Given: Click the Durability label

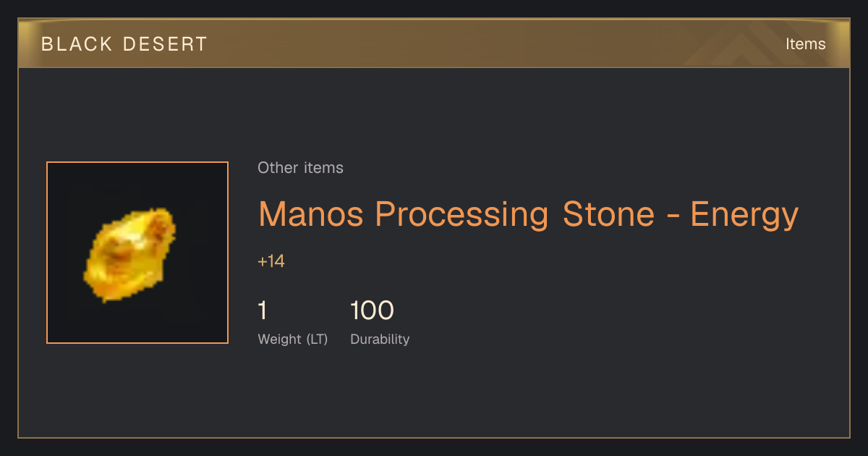Looking at the screenshot, I should (380, 339).
